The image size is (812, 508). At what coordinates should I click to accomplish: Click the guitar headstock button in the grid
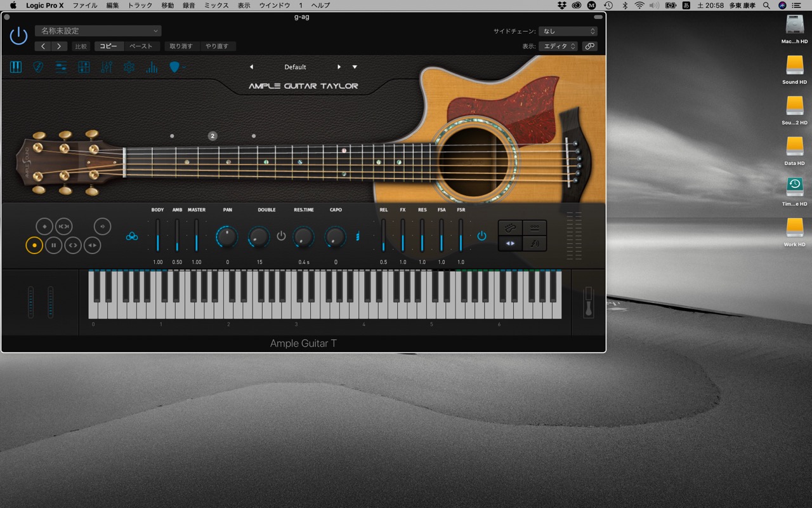510,227
